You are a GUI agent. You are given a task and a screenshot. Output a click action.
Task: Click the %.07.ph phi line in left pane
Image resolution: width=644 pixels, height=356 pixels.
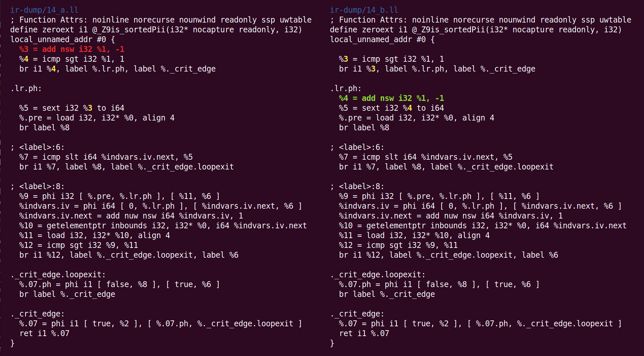click(x=119, y=284)
